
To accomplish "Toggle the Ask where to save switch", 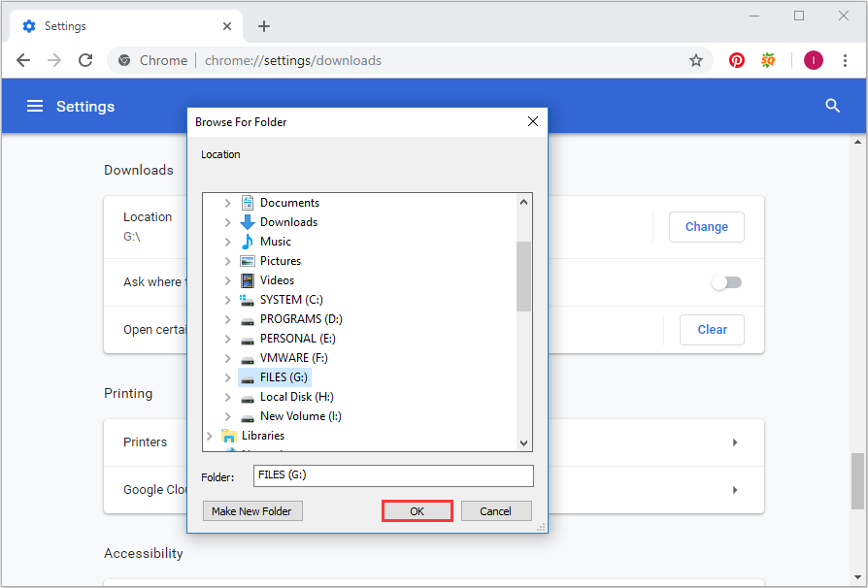I will coord(726,282).
